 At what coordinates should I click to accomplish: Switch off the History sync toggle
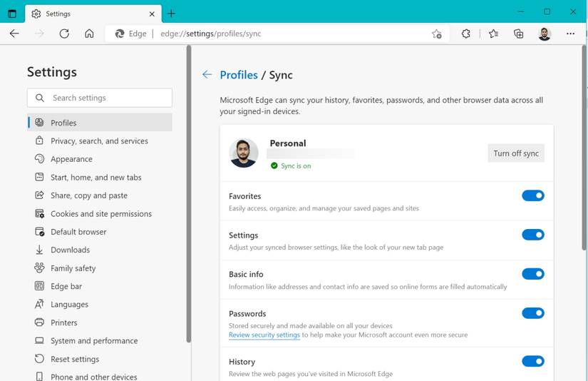click(532, 361)
